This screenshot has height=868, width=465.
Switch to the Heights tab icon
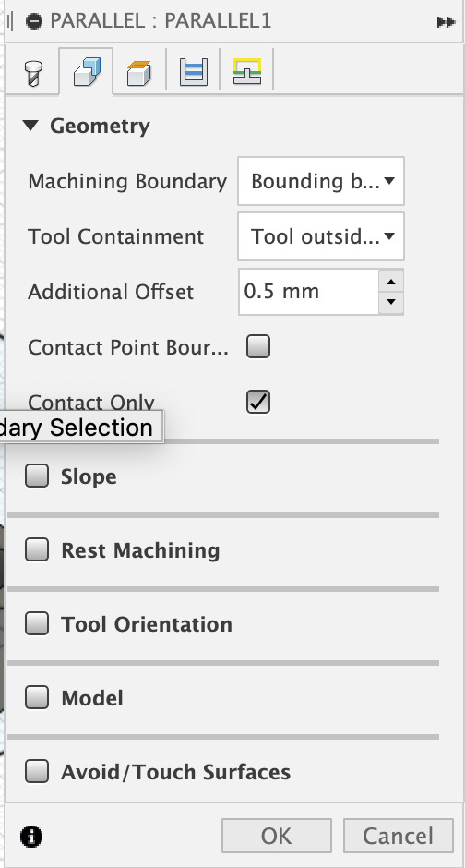click(139, 73)
